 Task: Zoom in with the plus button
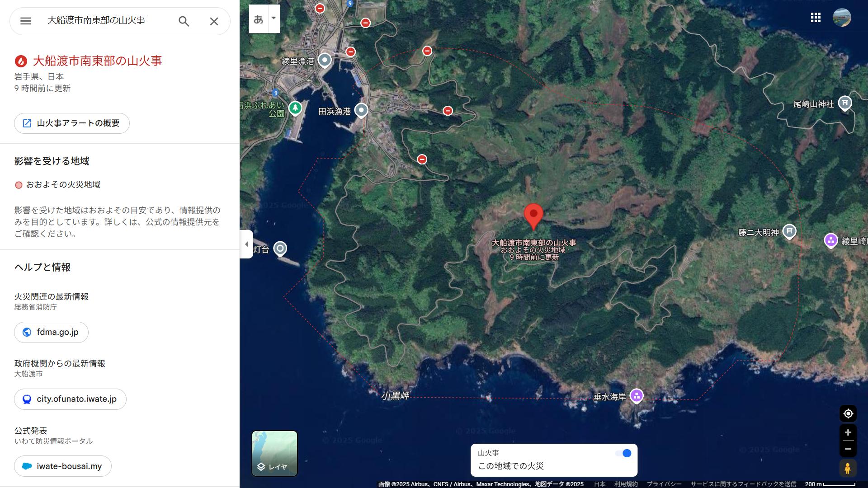[x=848, y=432]
